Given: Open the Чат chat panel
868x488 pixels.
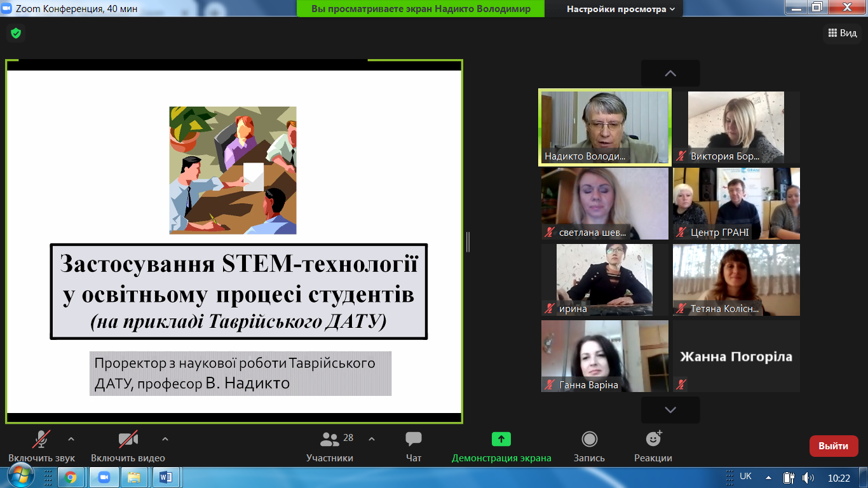Looking at the screenshot, I should [x=414, y=445].
